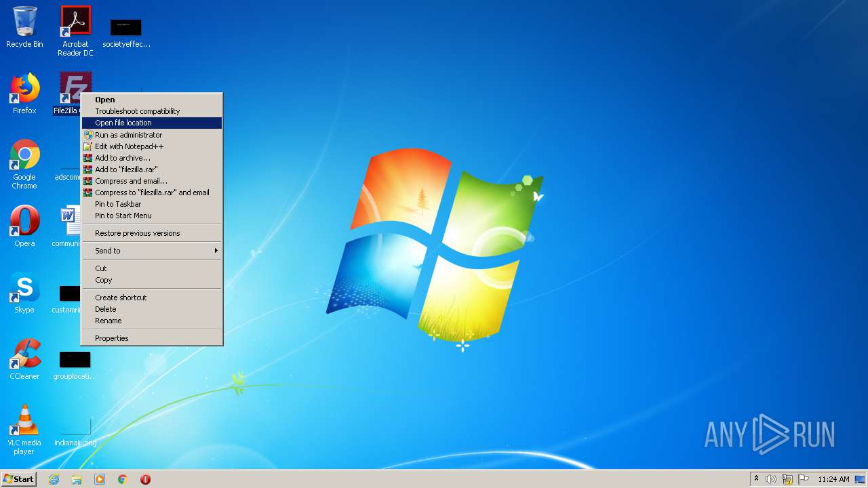Click the volume speaker tray icon
The width and height of the screenshot is (868, 488).
coord(771,479)
